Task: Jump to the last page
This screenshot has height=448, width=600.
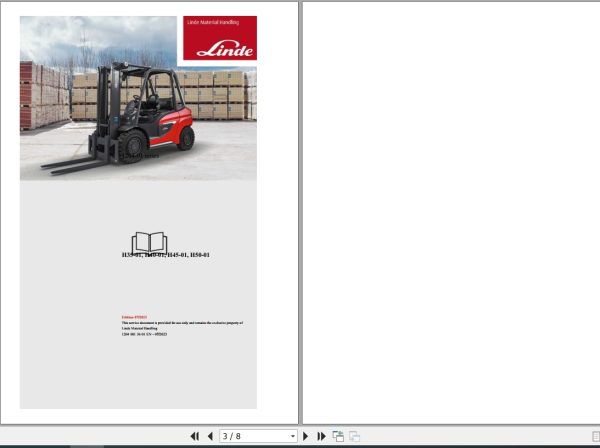Action: click(x=321, y=436)
